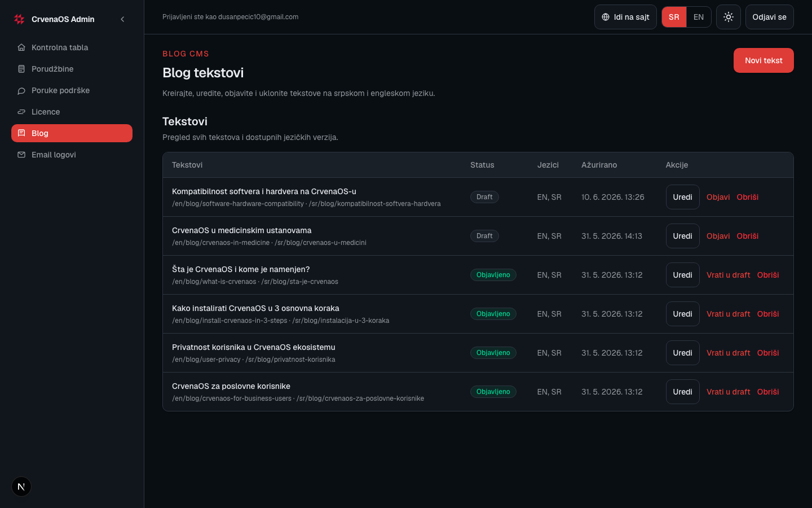Edit the Šta je CrvenaOS post
The height and width of the screenshot is (508, 812).
tap(682, 275)
